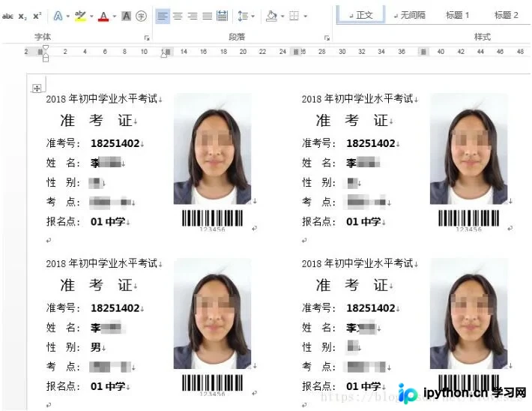
Task: Click left indent marker on ruler
Action: pyautogui.click(x=46, y=58)
